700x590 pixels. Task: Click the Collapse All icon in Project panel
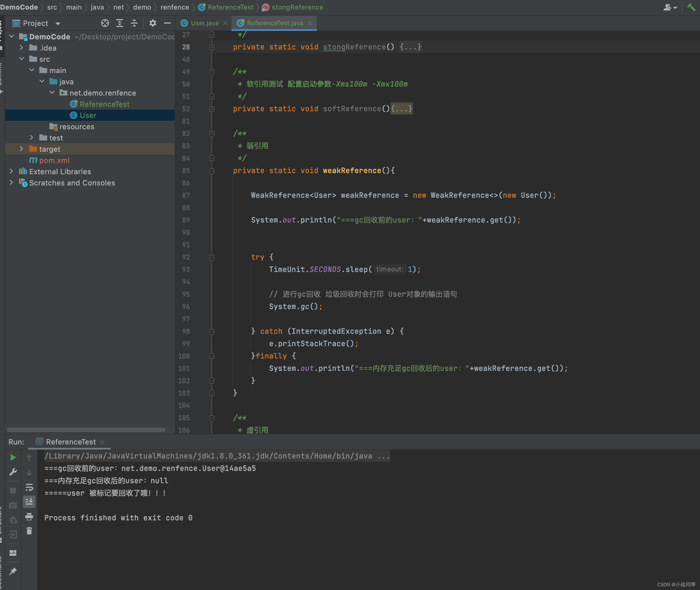click(x=134, y=23)
